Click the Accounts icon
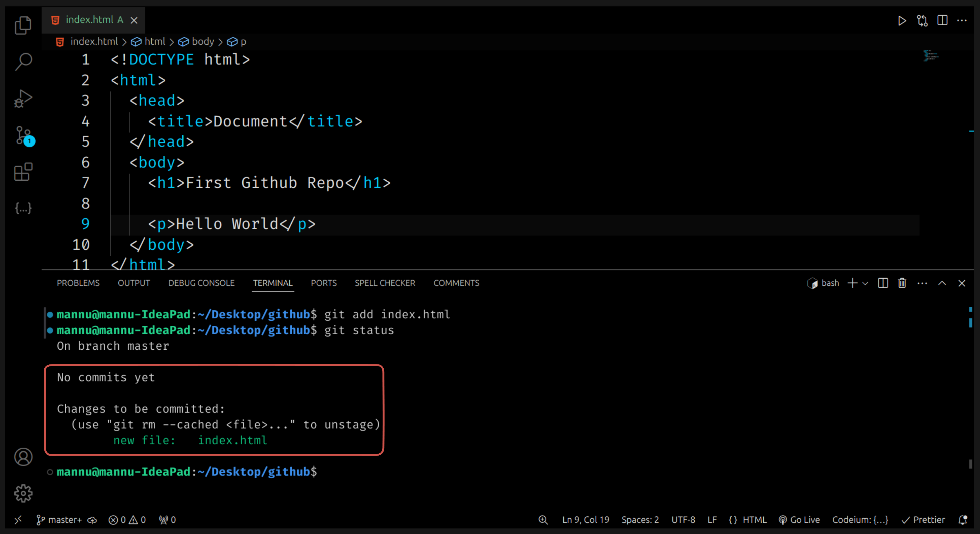Screen dimensions: 980x534 point(23,457)
